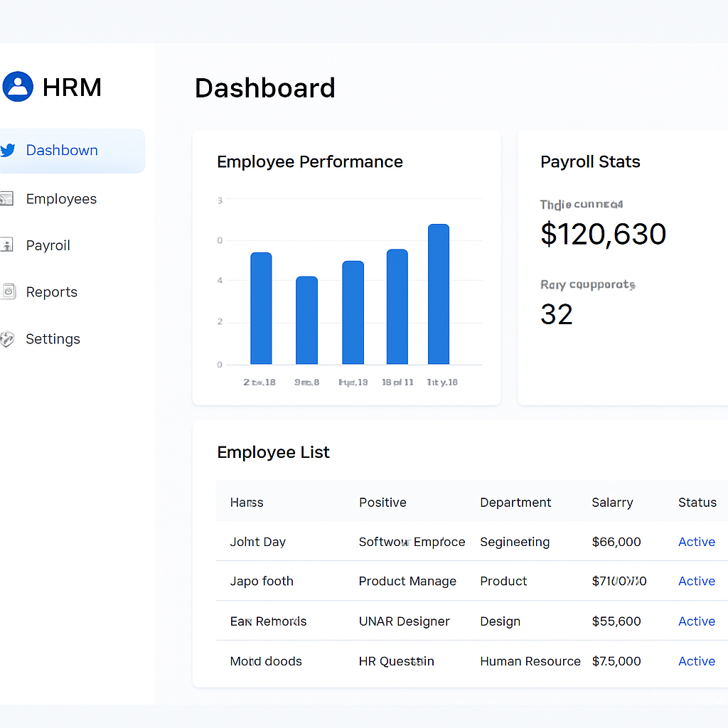This screenshot has height=728, width=728.
Task: Click the Dashboard page heading
Action: click(264, 87)
